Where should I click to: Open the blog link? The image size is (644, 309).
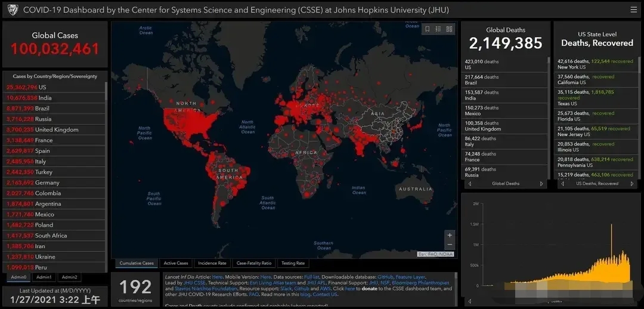tap(305, 295)
